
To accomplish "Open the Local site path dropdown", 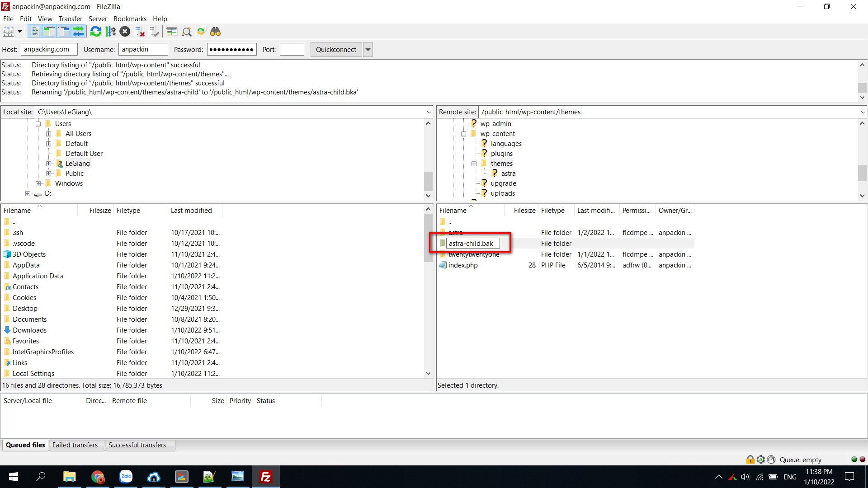I will tap(429, 112).
